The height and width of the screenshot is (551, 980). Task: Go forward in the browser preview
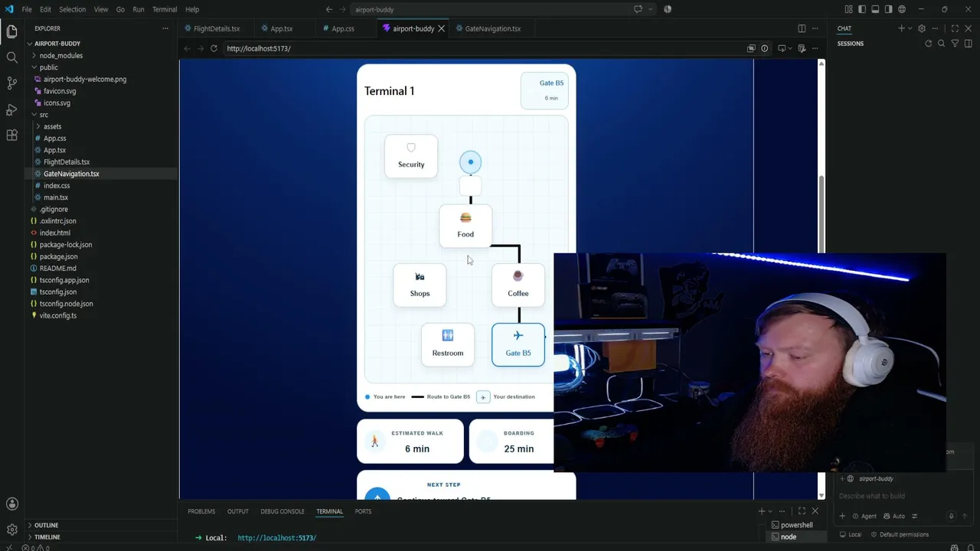[x=200, y=48]
